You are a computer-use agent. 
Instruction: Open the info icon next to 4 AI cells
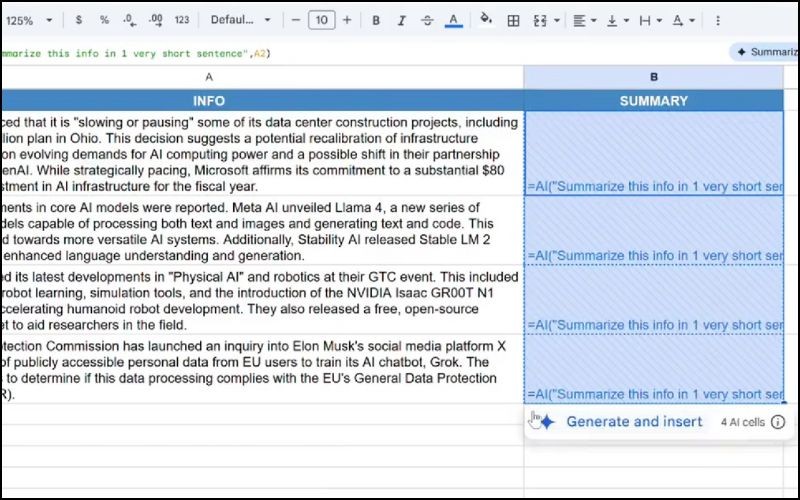pyautogui.click(x=778, y=422)
